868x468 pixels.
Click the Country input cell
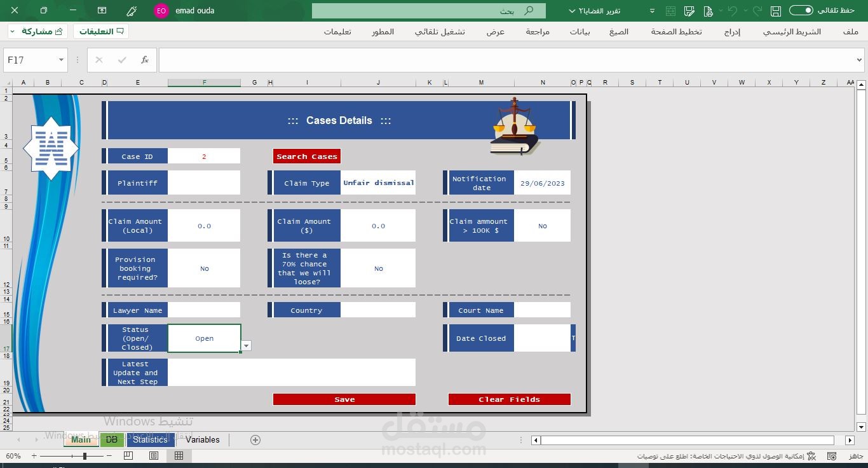pos(379,310)
